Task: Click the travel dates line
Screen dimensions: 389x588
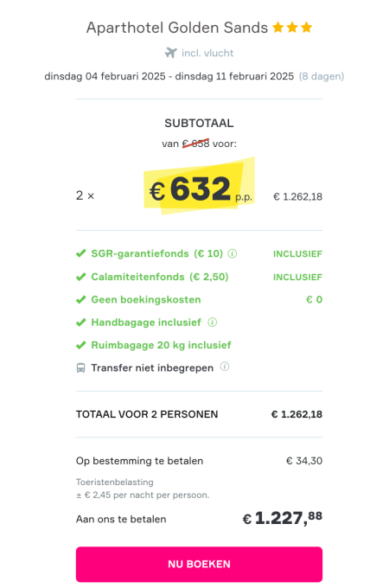Action: (x=194, y=76)
